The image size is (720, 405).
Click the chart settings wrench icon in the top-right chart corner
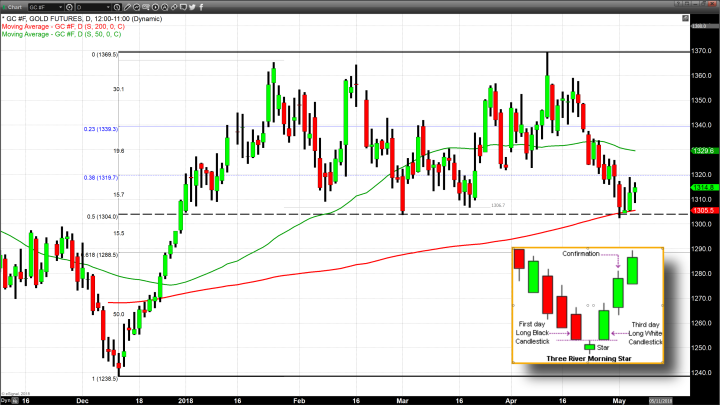coord(685,18)
